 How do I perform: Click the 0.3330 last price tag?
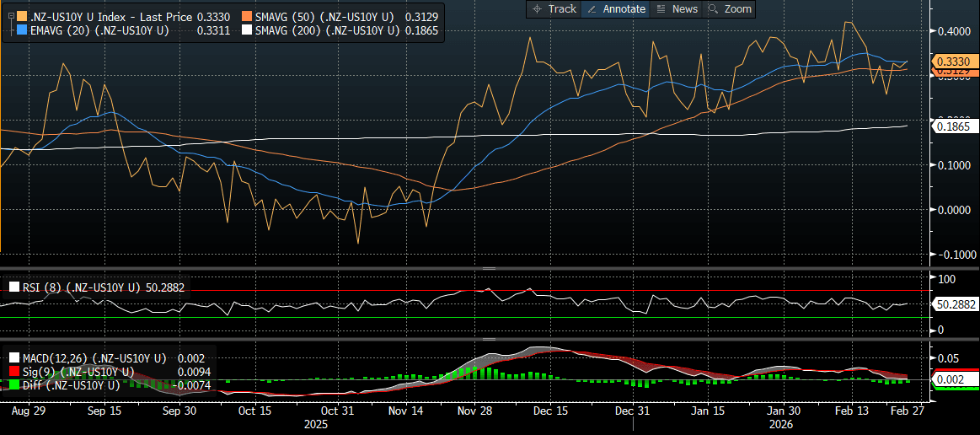click(954, 62)
